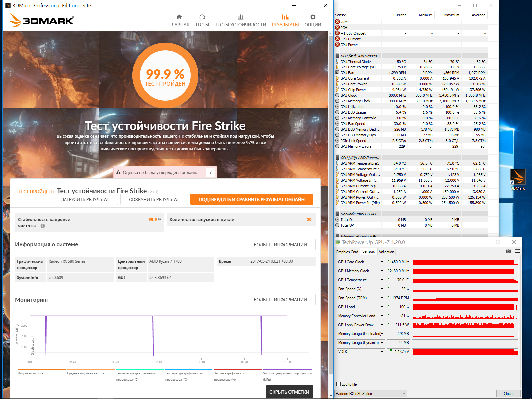Click the frame rate stability info icon
Viewport: 532px width, 399px height.
click(x=43, y=226)
